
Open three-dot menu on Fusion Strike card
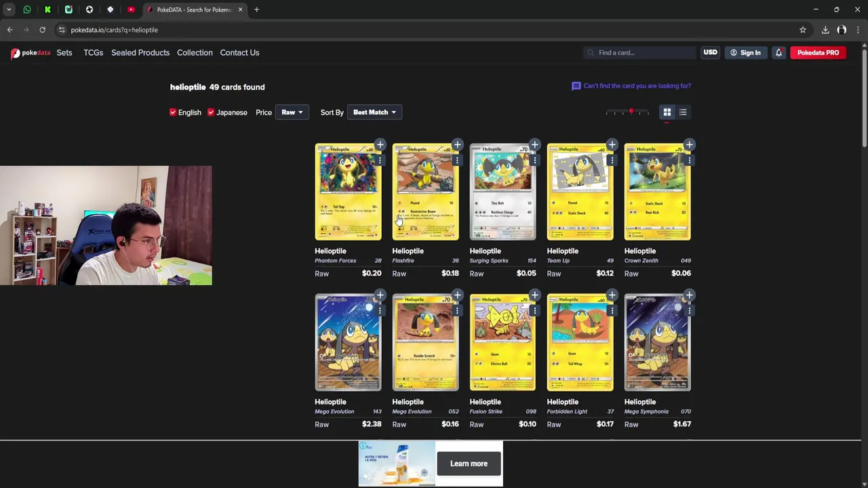pos(534,310)
